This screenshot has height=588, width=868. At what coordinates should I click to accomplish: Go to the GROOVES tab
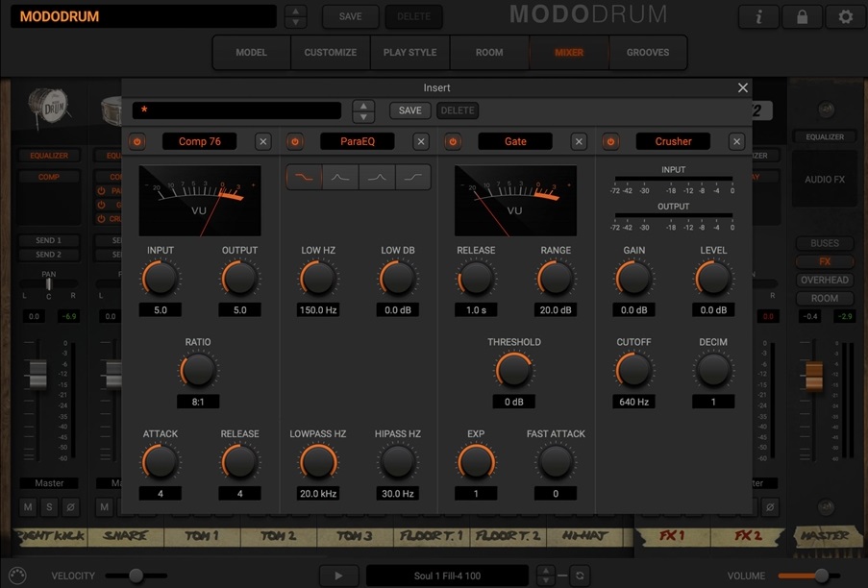point(648,53)
